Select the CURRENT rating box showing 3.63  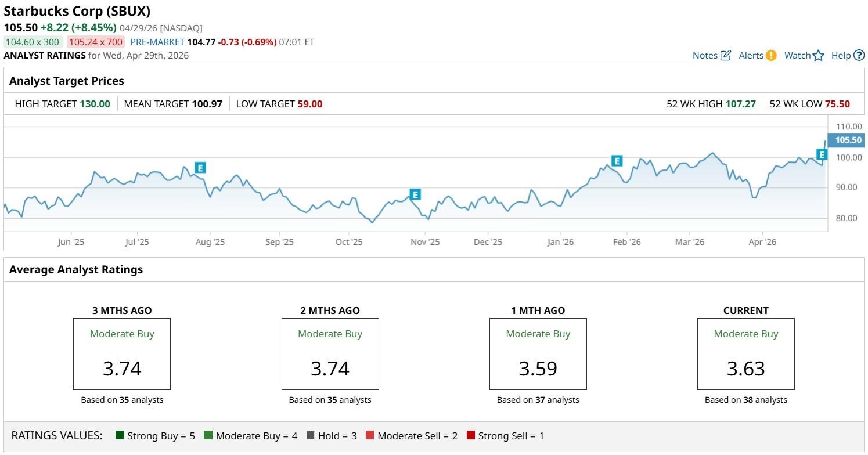coord(745,354)
